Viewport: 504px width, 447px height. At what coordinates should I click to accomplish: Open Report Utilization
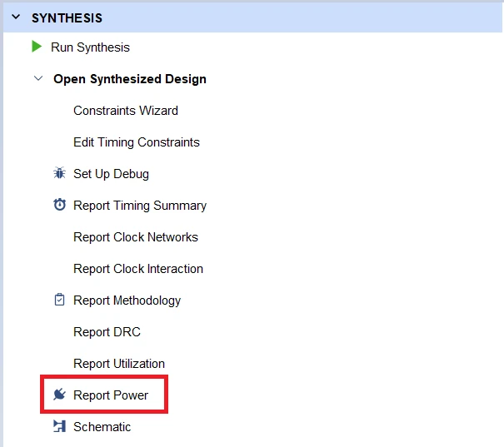119,364
